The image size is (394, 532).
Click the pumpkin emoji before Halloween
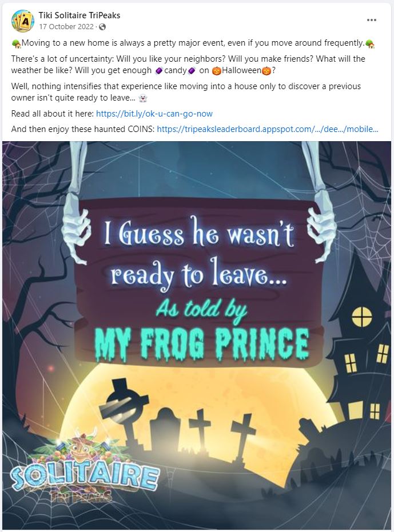[x=216, y=71]
